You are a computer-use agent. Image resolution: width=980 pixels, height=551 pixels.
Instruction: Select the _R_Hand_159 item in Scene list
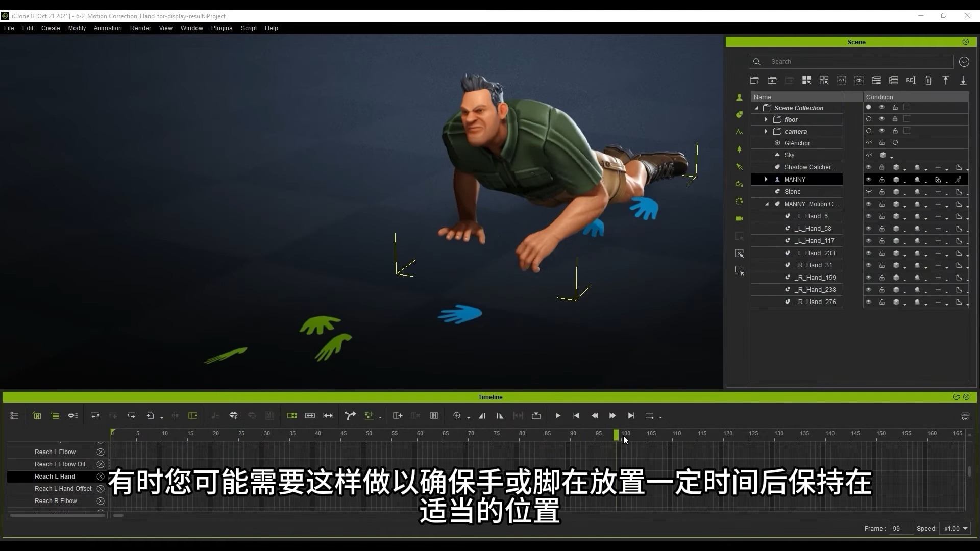coord(815,278)
